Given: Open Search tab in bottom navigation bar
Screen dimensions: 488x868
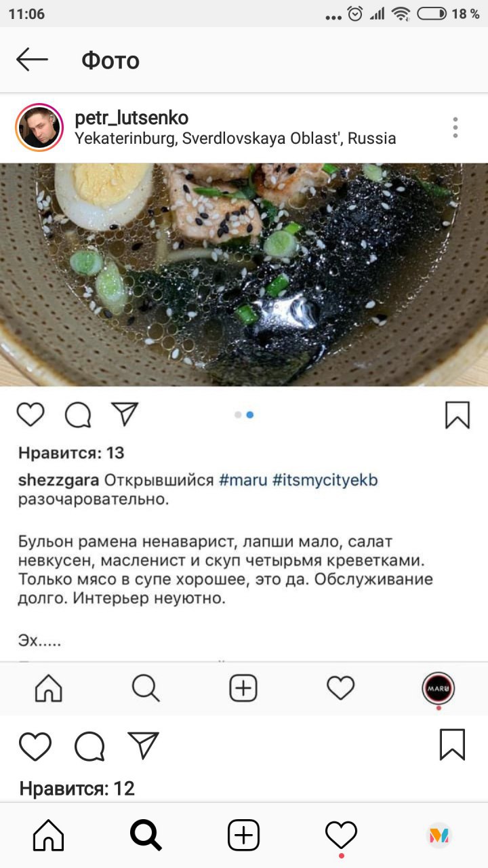Looking at the screenshot, I should pos(146,835).
